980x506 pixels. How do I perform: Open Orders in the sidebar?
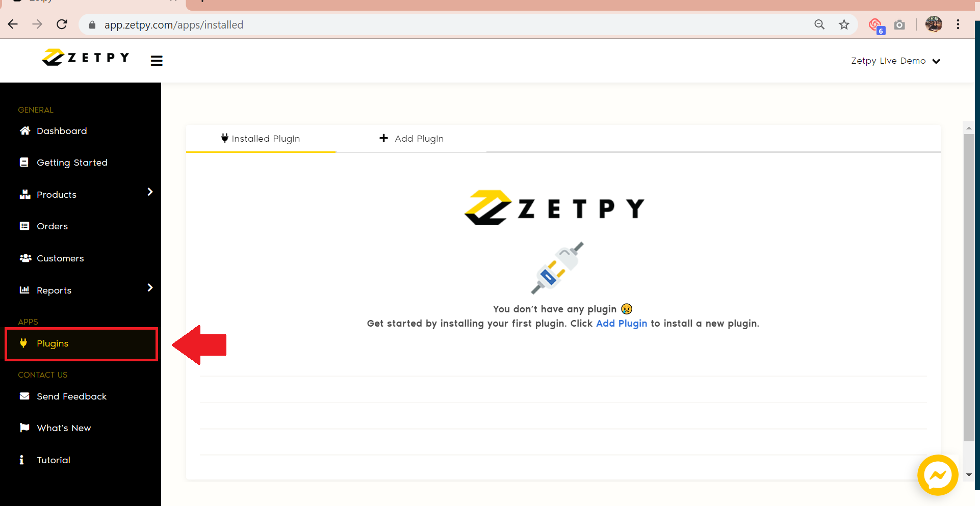pyautogui.click(x=52, y=226)
